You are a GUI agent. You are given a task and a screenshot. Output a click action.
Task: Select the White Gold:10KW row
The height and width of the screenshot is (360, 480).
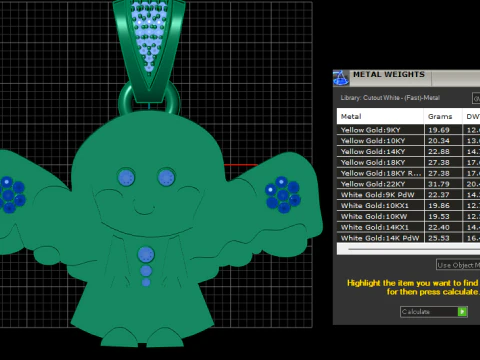(408, 216)
